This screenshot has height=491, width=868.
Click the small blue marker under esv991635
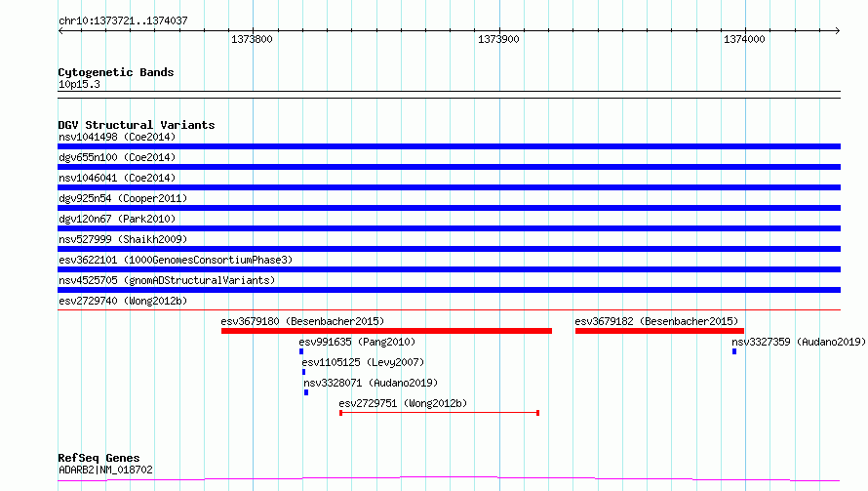(x=301, y=351)
